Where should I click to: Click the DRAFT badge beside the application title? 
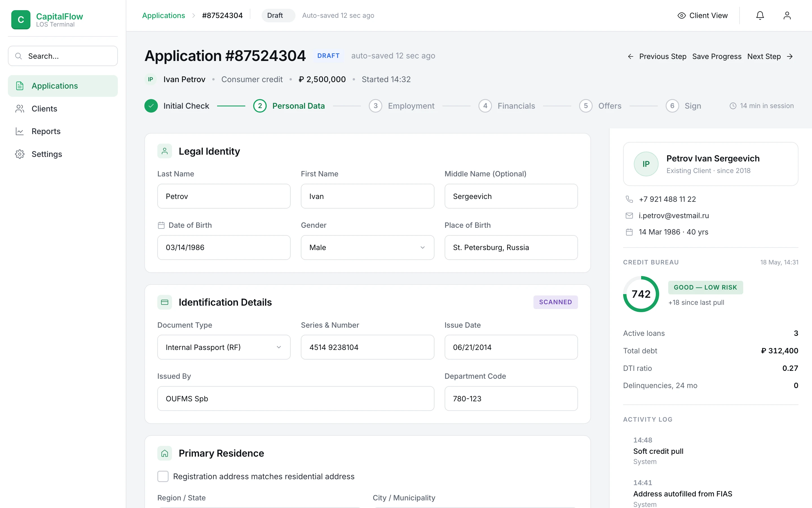click(x=328, y=56)
